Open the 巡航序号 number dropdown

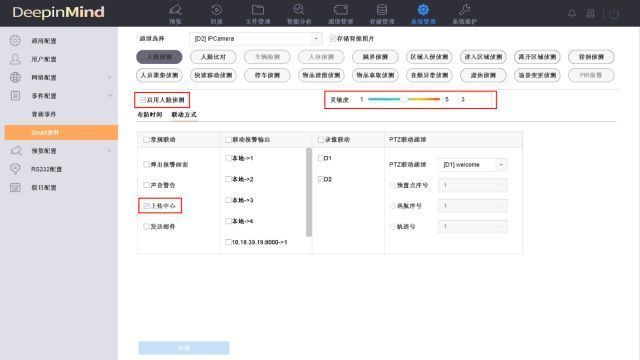click(473, 206)
